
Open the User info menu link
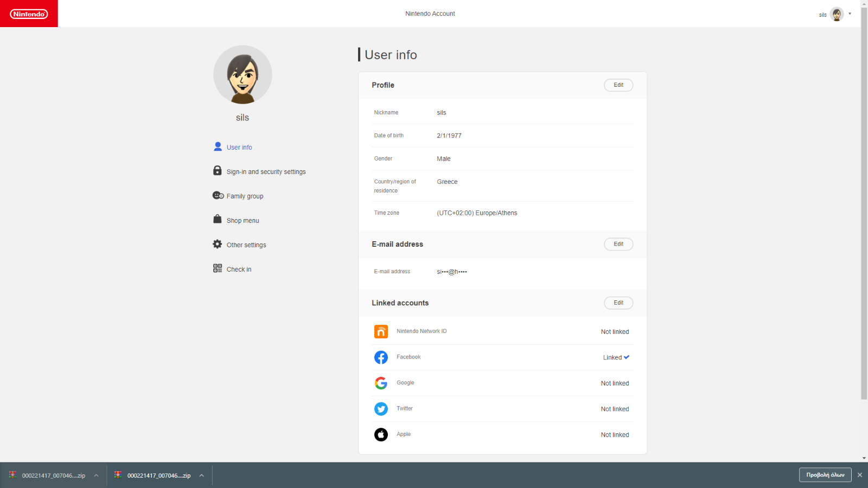[239, 147]
